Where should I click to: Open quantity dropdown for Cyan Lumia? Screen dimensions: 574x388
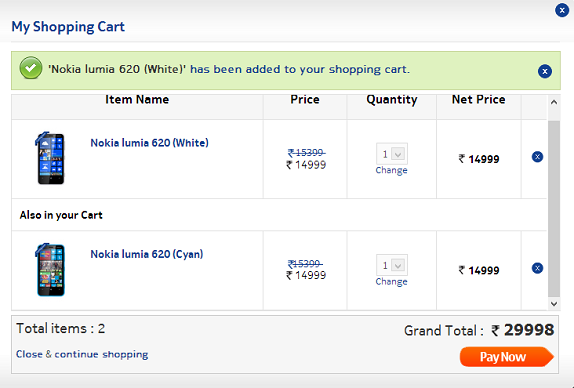392,265
